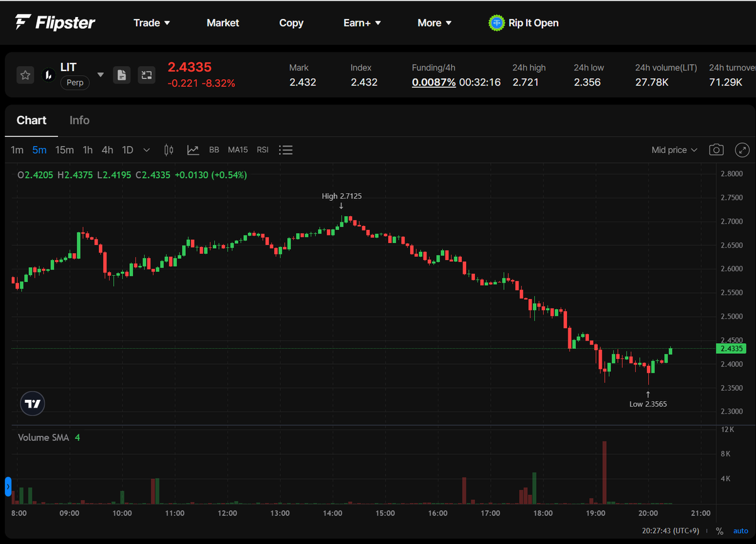Expand more timeframes chevron
The image size is (756, 544).
147,150
